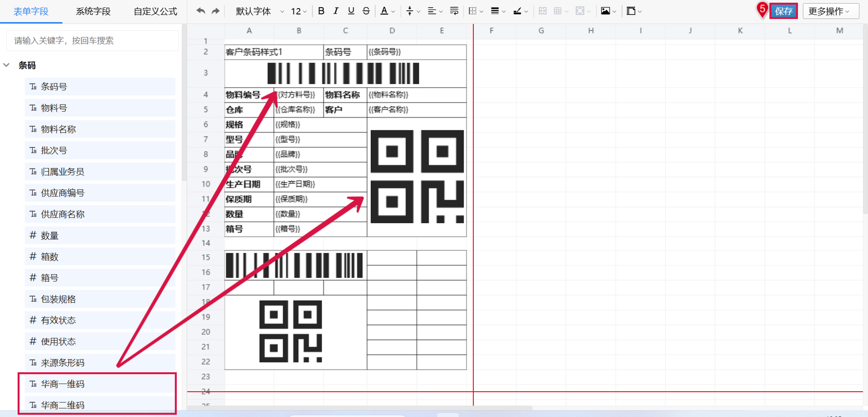
Task: Select the 箱数 numeric field
Action: [100, 257]
